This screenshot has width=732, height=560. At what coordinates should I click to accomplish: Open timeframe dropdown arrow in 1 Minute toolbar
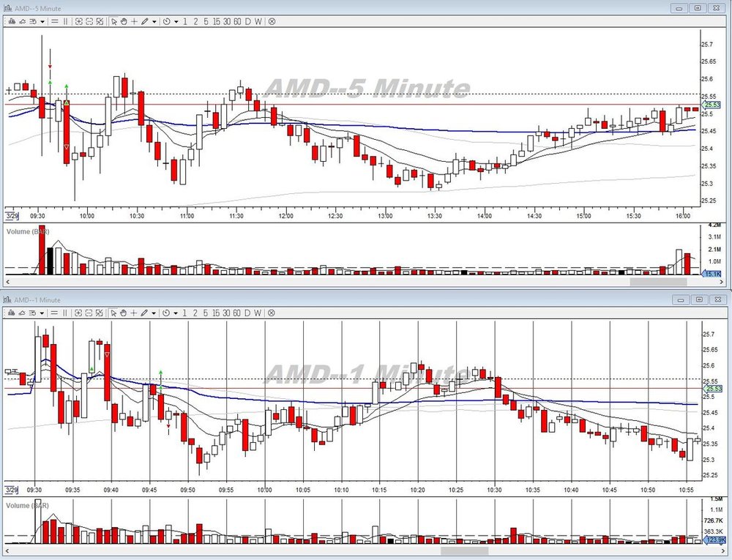coord(176,313)
